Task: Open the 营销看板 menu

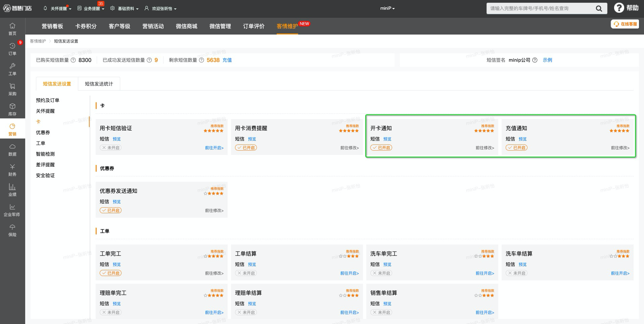Action: coord(52,26)
